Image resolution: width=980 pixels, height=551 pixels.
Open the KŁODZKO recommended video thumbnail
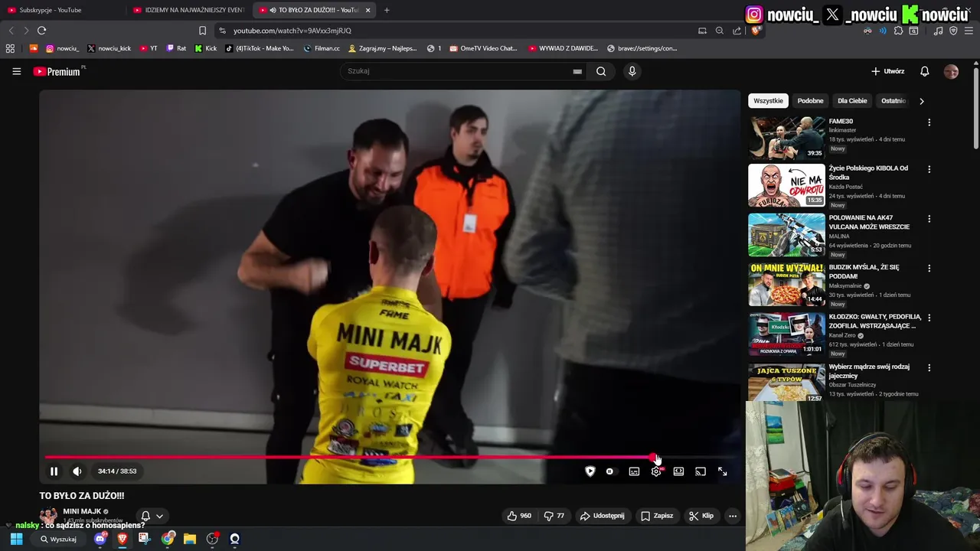[x=786, y=334]
